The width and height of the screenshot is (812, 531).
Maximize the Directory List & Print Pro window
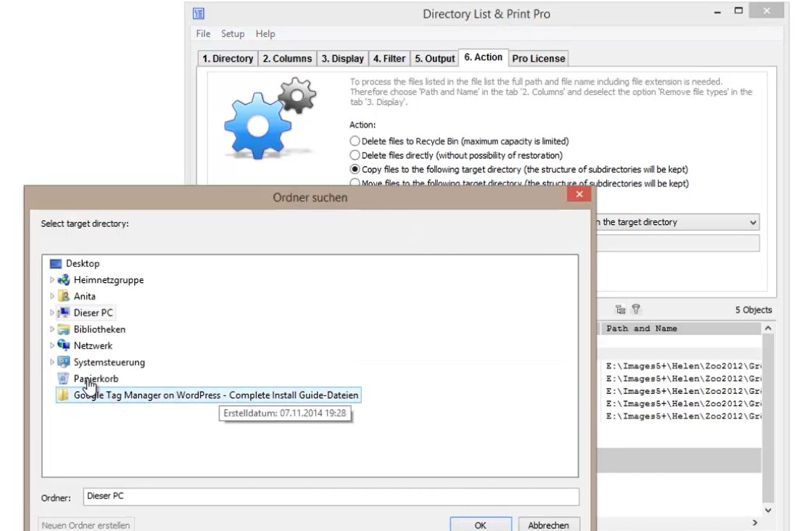(x=739, y=11)
